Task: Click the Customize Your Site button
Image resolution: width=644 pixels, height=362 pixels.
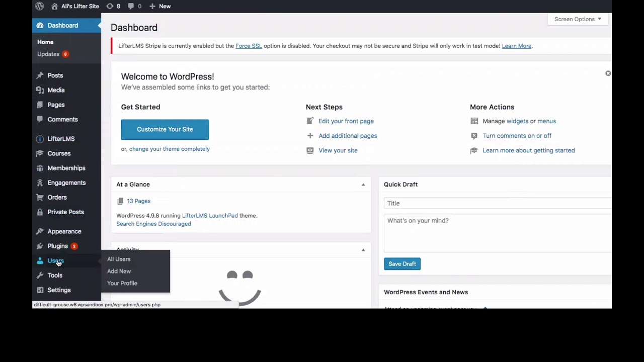Action: click(165, 129)
